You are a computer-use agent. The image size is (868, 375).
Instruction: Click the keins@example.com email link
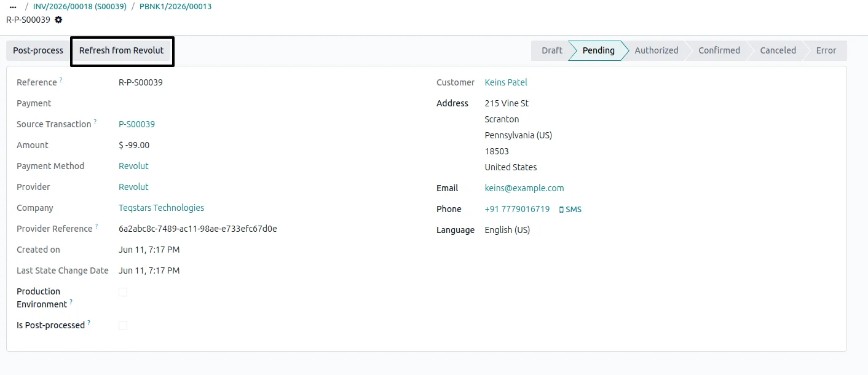(524, 188)
